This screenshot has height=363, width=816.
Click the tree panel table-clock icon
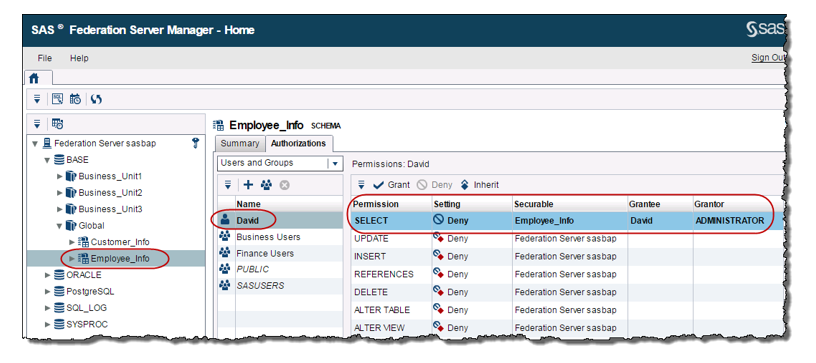58,124
